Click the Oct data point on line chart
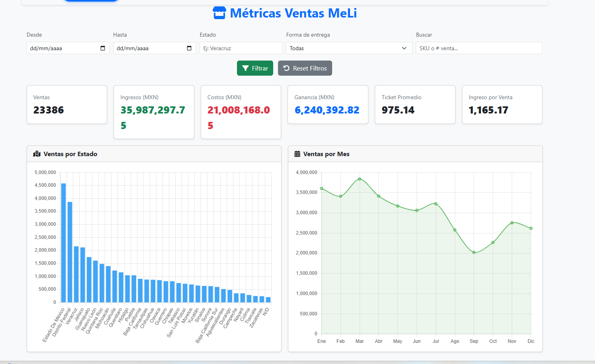The height and width of the screenshot is (364, 595). 493,242
